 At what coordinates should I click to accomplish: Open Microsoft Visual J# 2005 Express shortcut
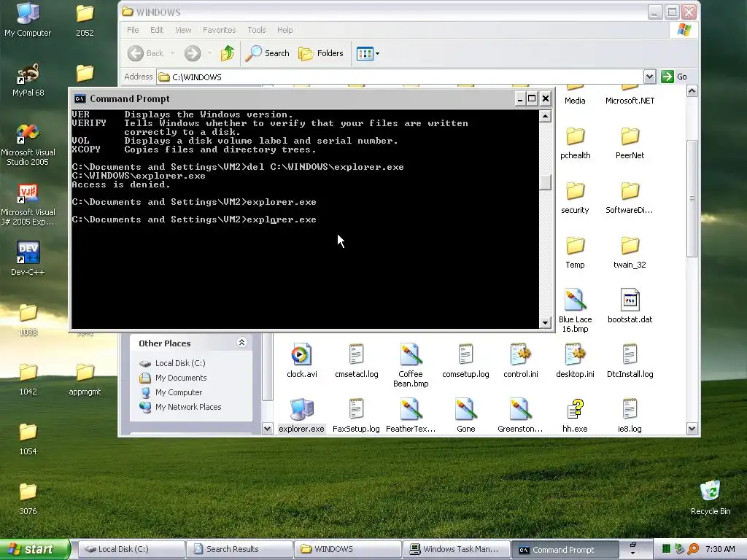(x=28, y=204)
